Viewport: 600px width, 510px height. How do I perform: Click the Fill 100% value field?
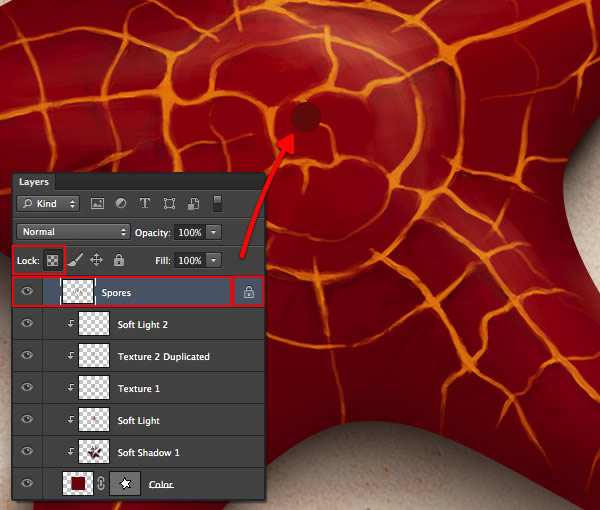(x=190, y=261)
